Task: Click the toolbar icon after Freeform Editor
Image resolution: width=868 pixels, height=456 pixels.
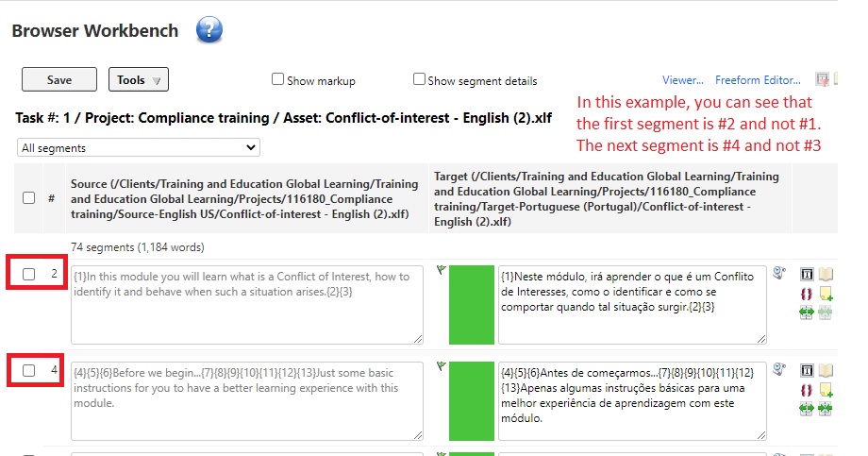Action: coord(822,80)
